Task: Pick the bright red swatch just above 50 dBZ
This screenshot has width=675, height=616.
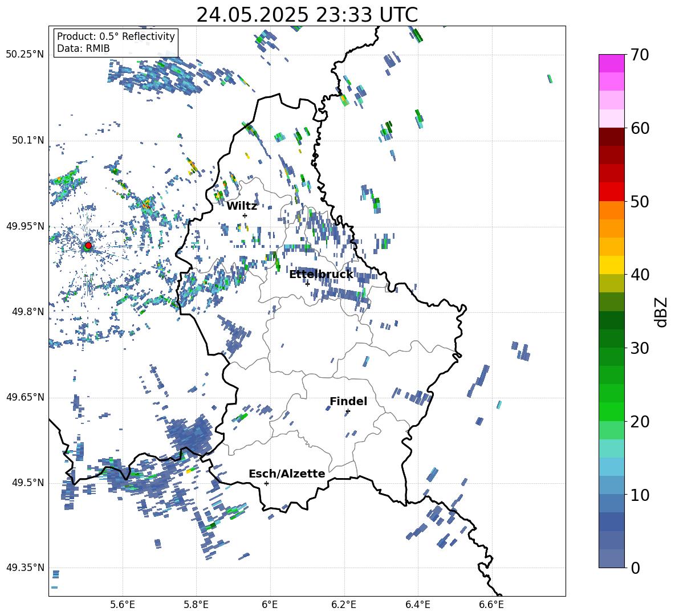Action: pos(611,192)
